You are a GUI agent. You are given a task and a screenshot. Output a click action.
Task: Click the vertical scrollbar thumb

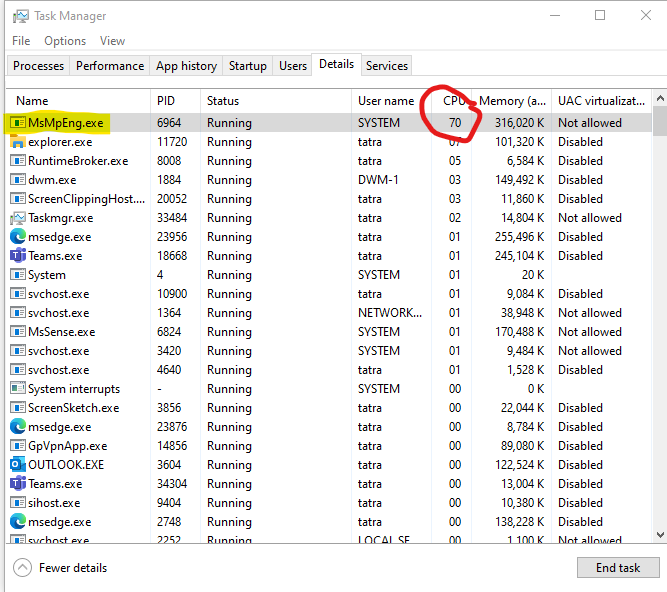pyautogui.click(x=660, y=121)
